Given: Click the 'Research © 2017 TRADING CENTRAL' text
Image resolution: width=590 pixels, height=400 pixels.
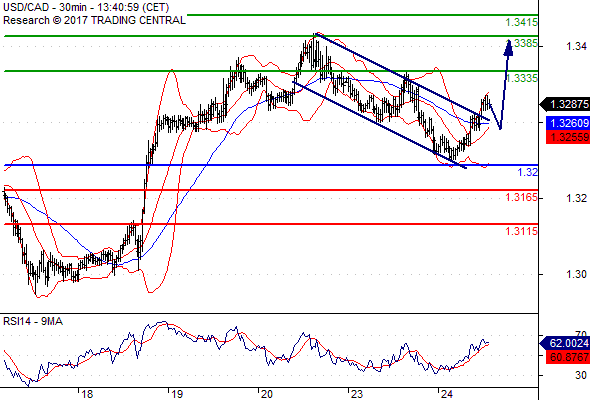Looking at the screenshot, I should click(x=94, y=20).
